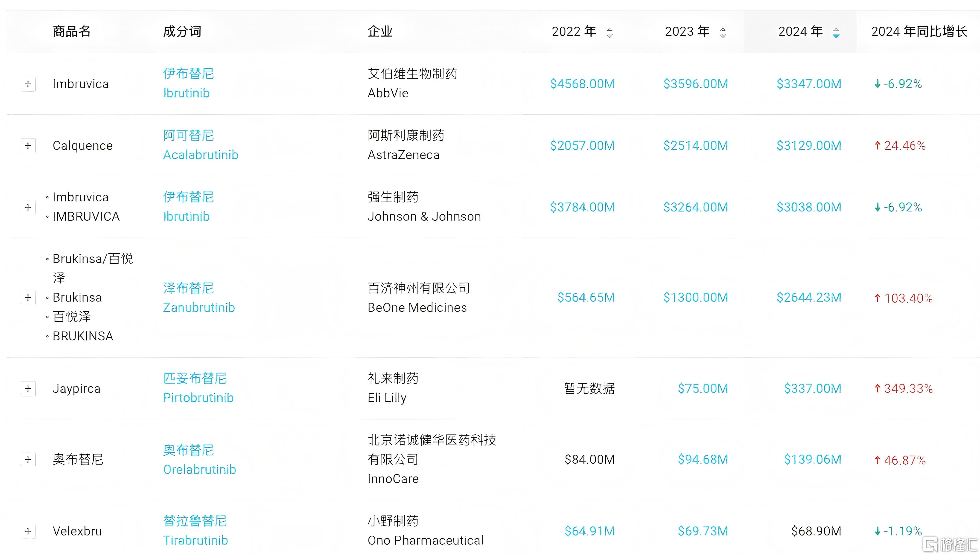The height and width of the screenshot is (555, 980).
Task: Expand the Jaypirca row
Action: 28,388
